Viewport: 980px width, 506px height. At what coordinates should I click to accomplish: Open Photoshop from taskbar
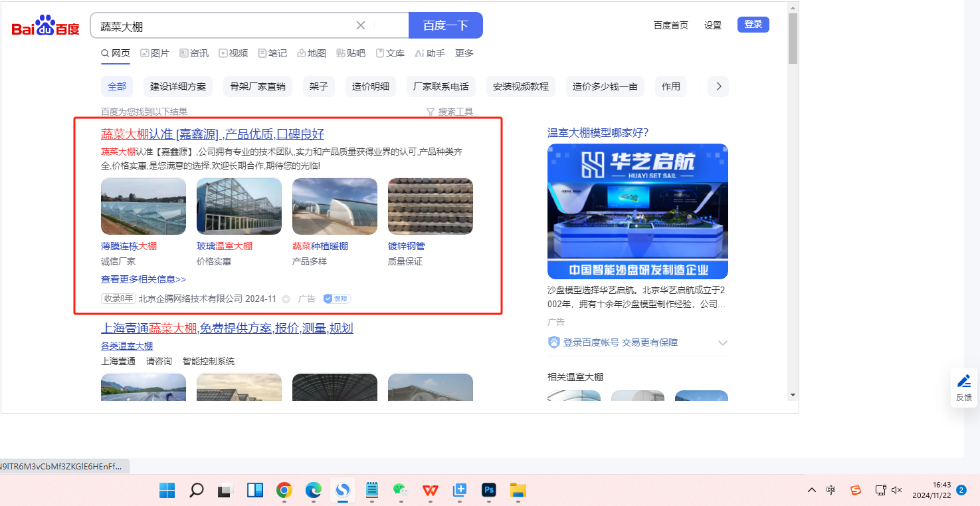(x=489, y=491)
